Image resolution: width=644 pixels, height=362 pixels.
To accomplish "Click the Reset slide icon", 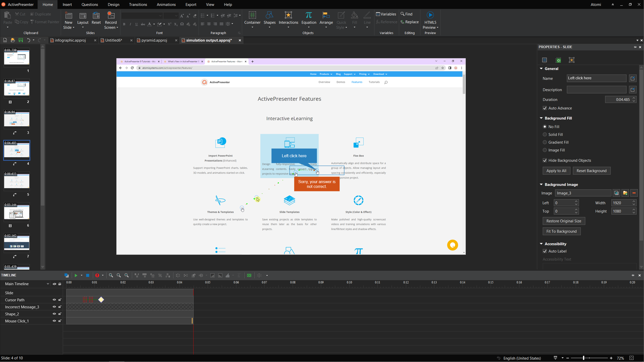I will (96, 16).
